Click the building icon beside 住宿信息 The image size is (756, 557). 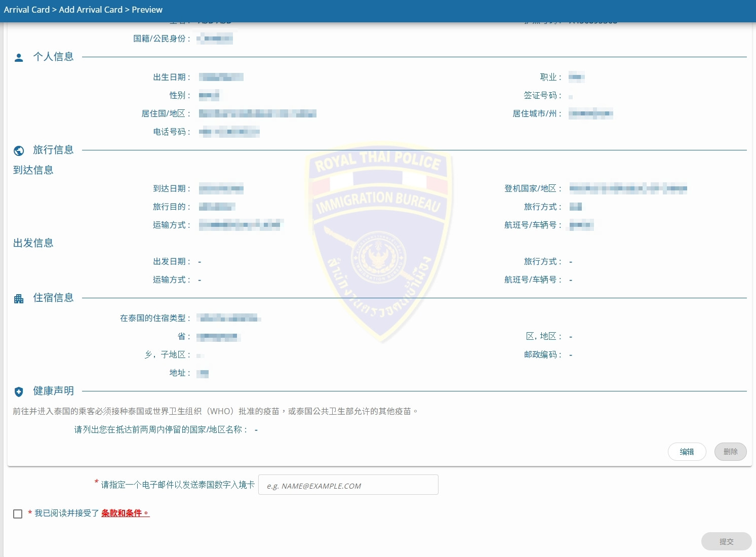click(x=19, y=298)
